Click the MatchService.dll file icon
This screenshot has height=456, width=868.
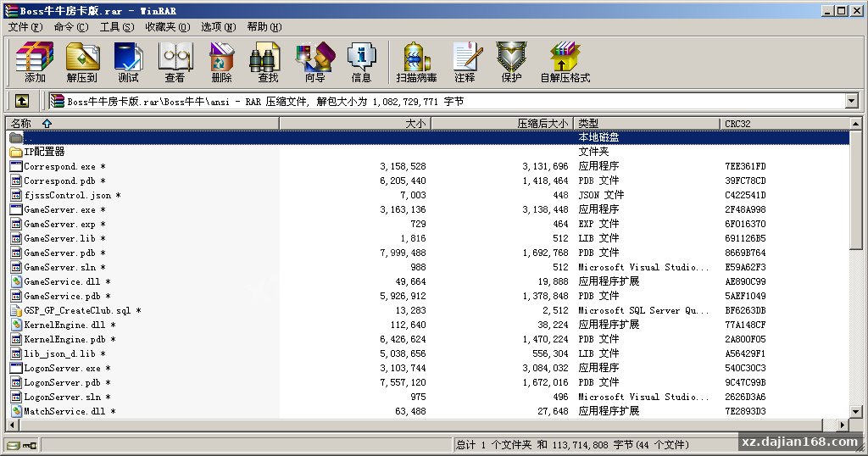(16, 410)
